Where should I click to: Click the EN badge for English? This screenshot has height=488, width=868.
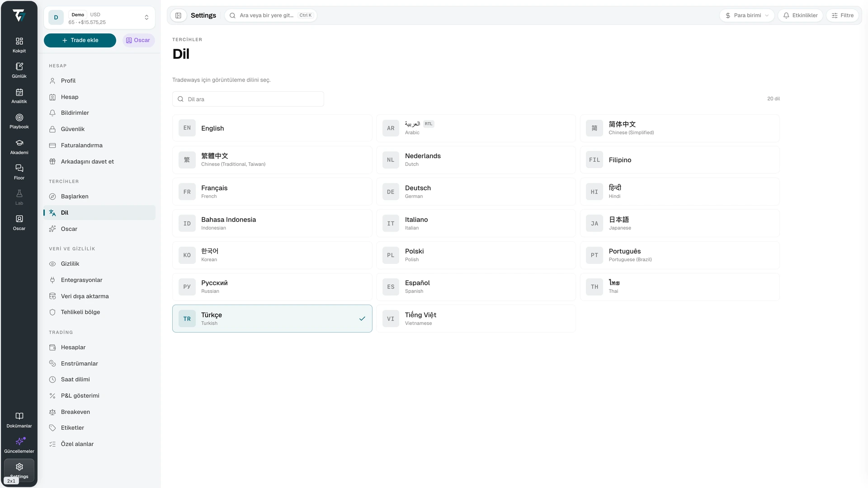[187, 128]
